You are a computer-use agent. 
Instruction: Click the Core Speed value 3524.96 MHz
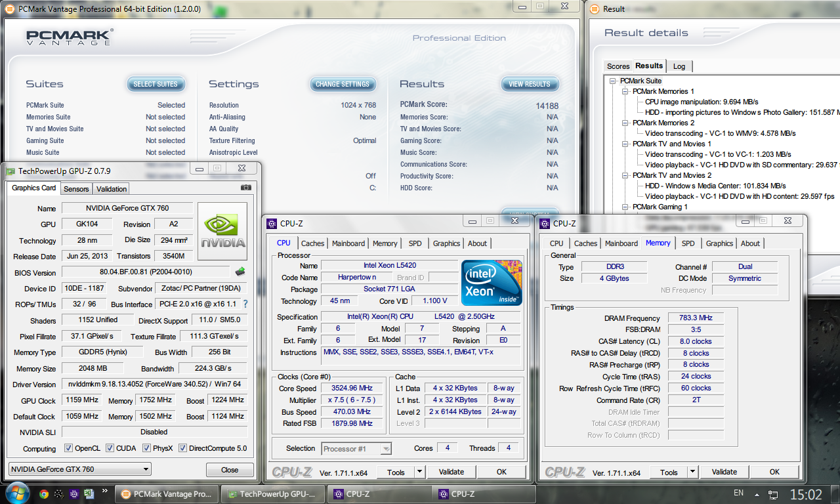pos(353,388)
